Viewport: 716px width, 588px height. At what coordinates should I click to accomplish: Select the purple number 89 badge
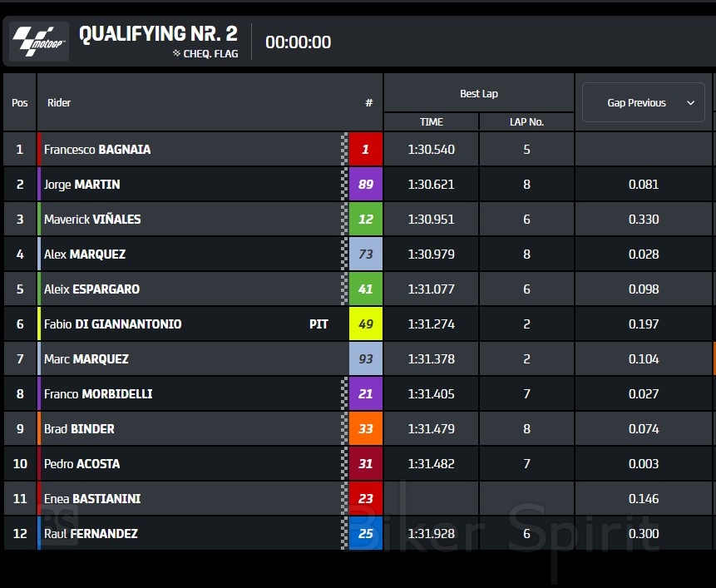pyautogui.click(x=365, y=185)
